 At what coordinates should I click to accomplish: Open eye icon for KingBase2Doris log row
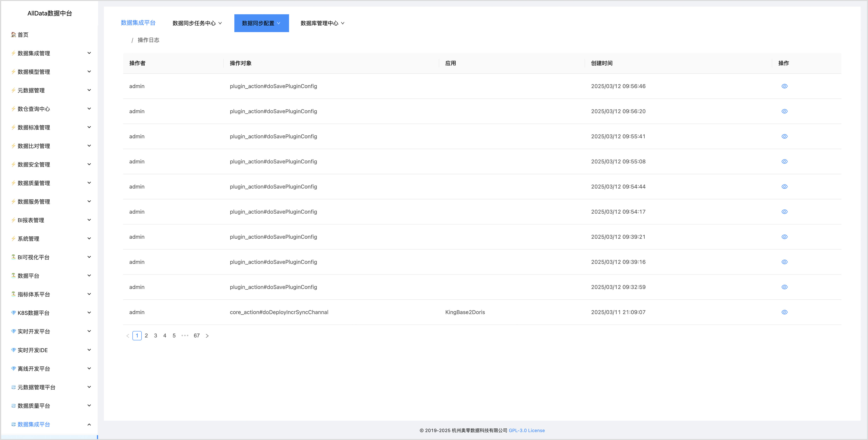[x=784, y=312]
